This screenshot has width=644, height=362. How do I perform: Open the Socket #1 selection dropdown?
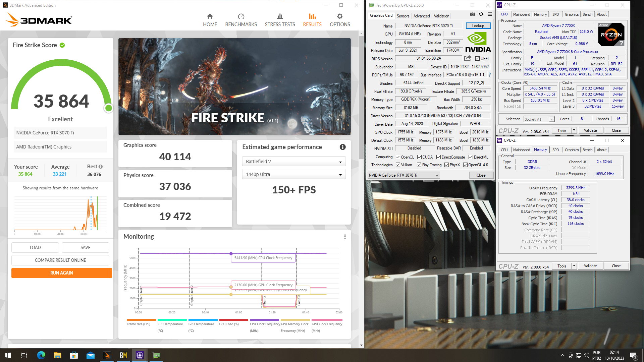(539, 119)
